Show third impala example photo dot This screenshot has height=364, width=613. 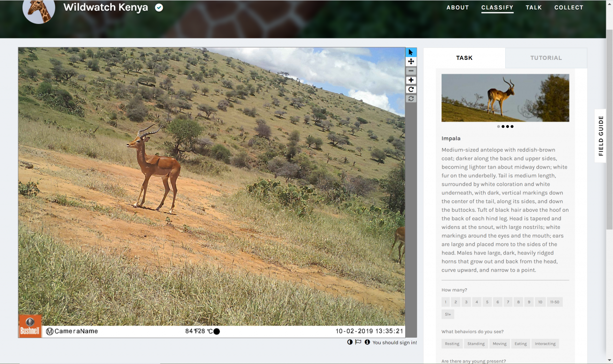pyautogui.click(x=507, y=126)
